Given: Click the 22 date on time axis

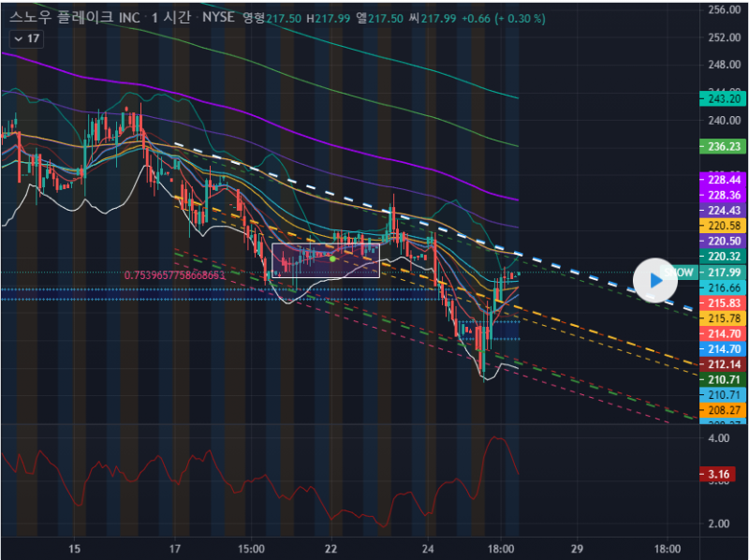Looking at the screenshot, I should pyautogui.click(x=330, y=548).
